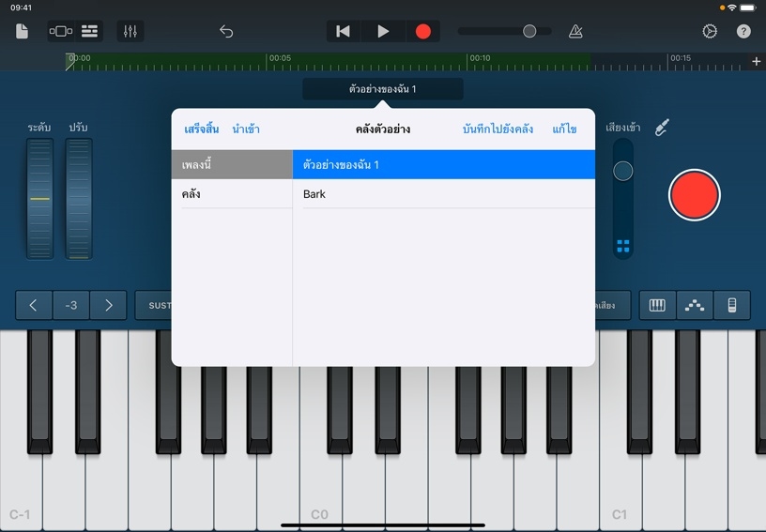Shift octave up with right chevron
This screenshot has height=532, width=766.
[108, 305]
